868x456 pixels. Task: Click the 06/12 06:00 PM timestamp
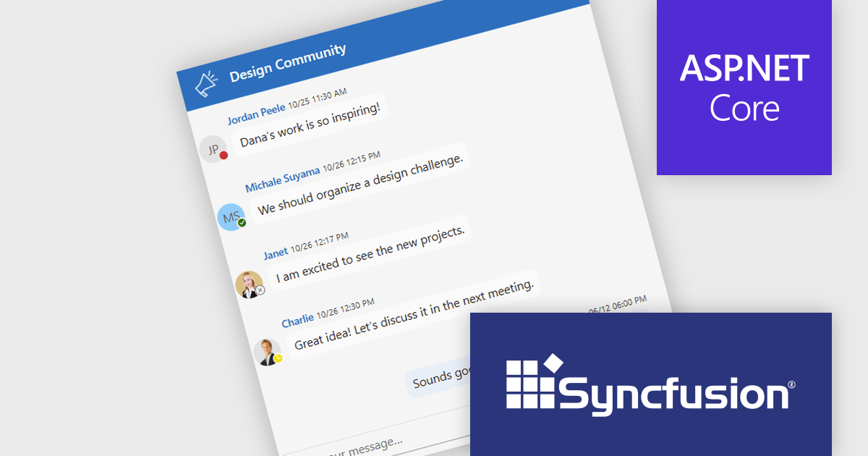(x=618, y=305)
